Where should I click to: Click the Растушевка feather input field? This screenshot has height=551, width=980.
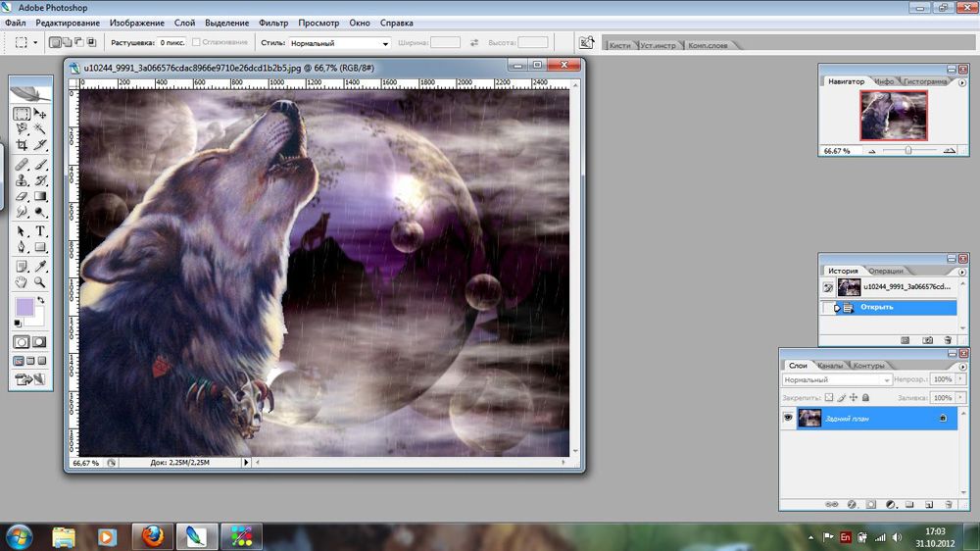click(171, 42)
